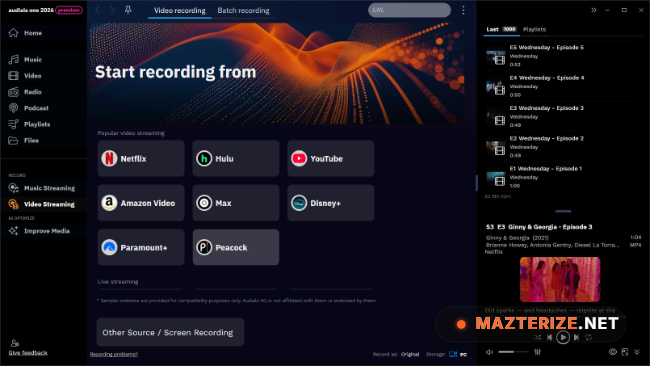Click the Episode 1 video thumbnail icon

point(496,179)
